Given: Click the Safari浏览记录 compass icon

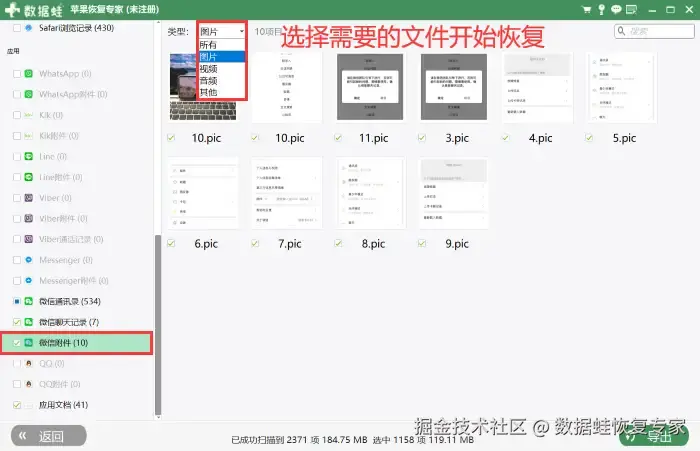Looking at the screenshot, I should point(29,28).
